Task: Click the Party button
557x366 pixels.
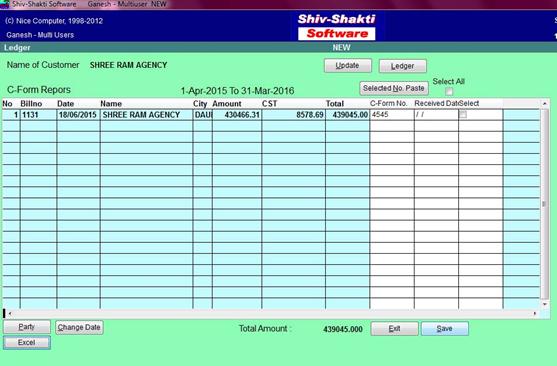Action: pyautogui.click(x=27, y=327)
